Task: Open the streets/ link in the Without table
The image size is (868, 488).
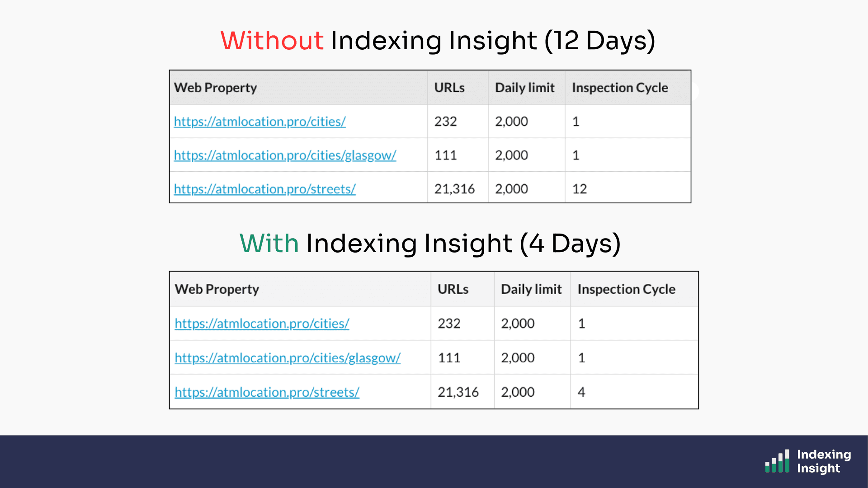Action: click(x=264, y=189)
